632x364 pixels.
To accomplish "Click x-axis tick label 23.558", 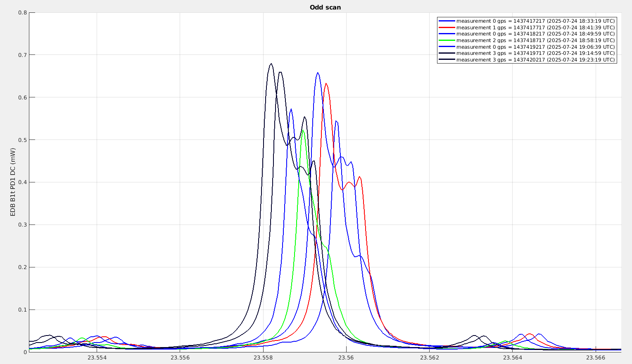I will point(263,358).
